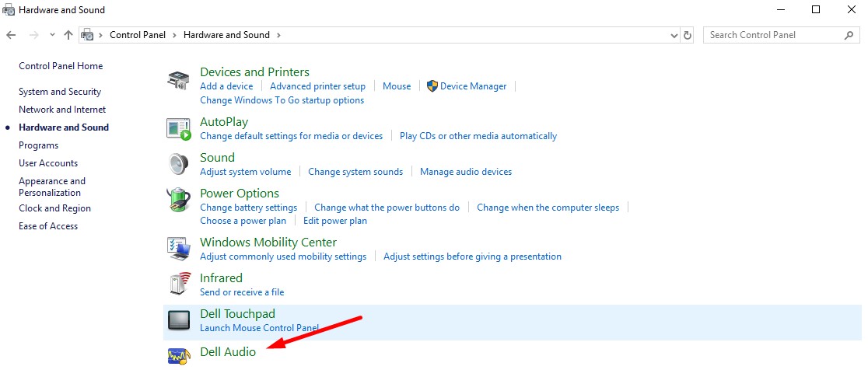The width and height of the screenshot is (868, 370).
Task: Click Hardware and Sound breadcrumb segment
Action: [226, 35]
